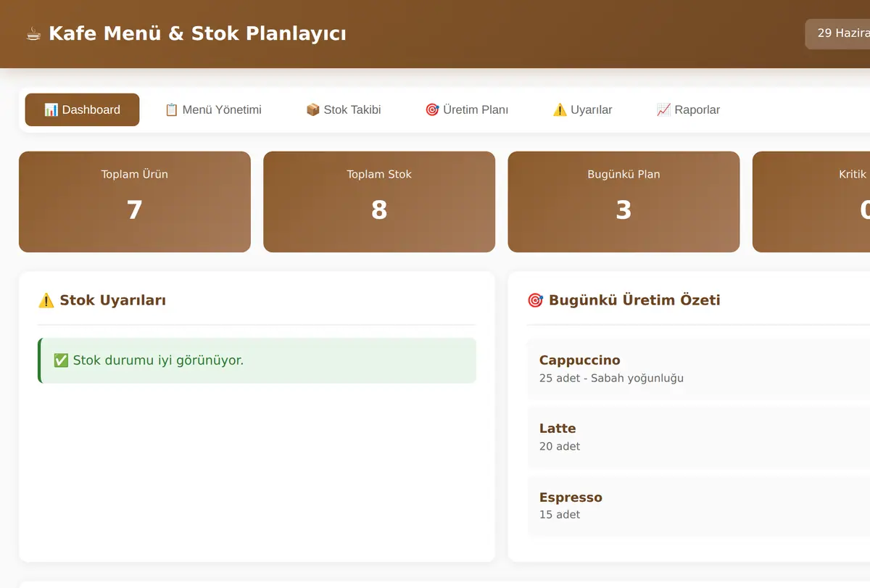This screenshot has width=870, height=588.
Task: Click the Stok Uyarıları heading
Action: [x=112, y=300]
